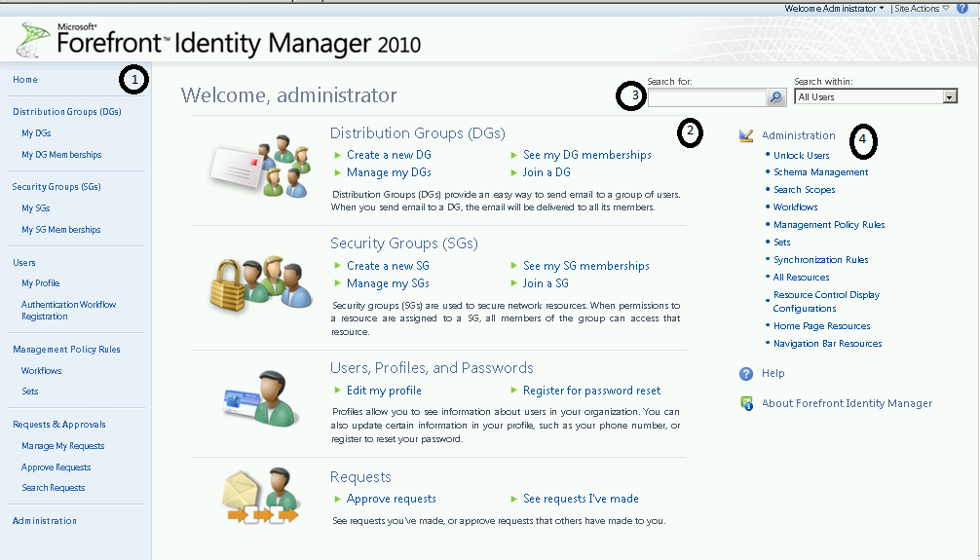Open My Profile in sidebar
This screenshot has height=560, width=980.
pyautogui.click(x=41, y=283)
